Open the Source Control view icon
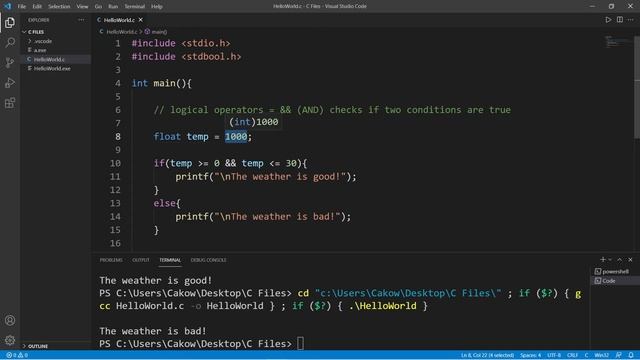The width and height of the screenshot is (640, 360). [10, 62]
